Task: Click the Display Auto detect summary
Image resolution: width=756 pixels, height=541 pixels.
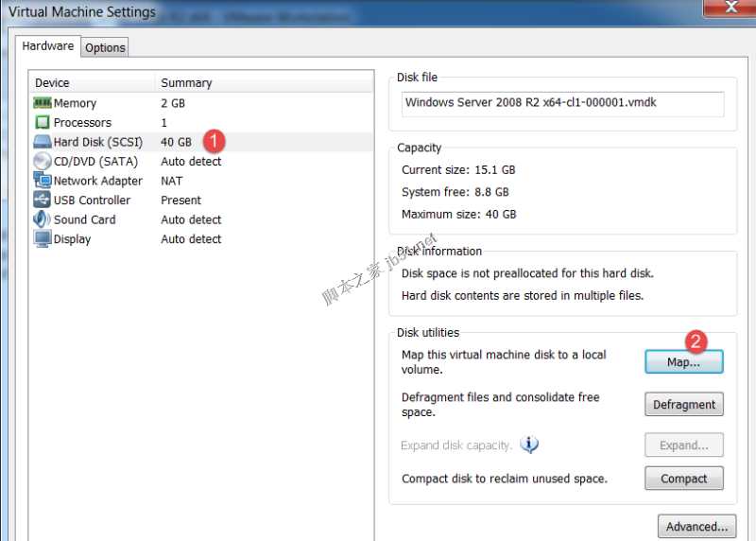Action: click(191, 239)
